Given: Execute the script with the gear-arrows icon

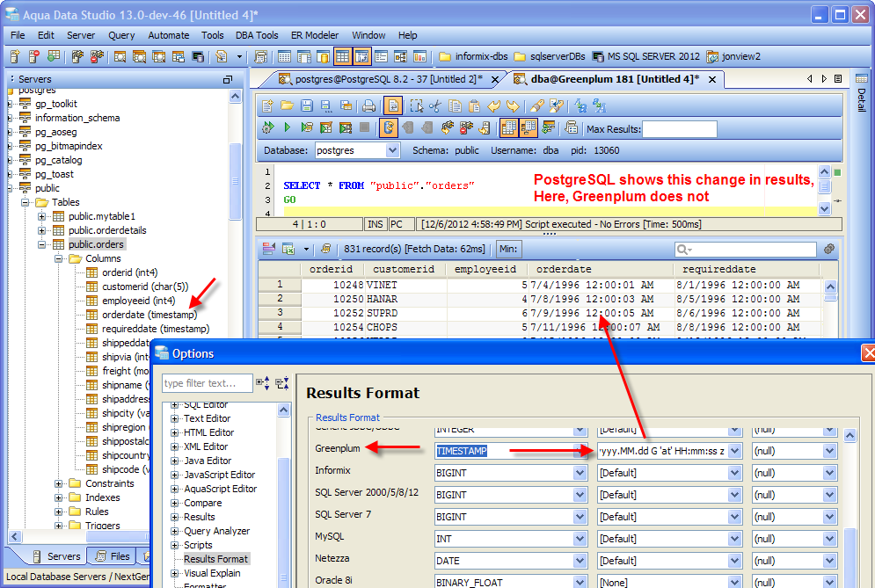Looking at the screenshot, I should 268,127.
